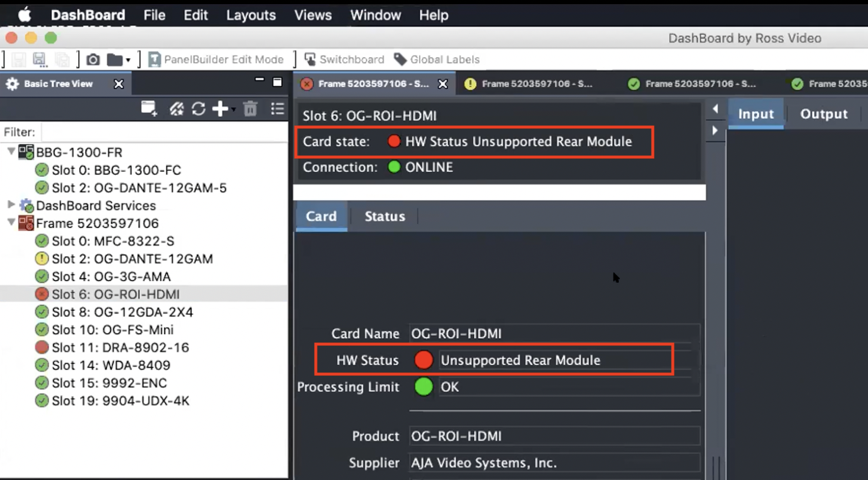
Task: Open the File menu
Action: (x=154, y=15)
